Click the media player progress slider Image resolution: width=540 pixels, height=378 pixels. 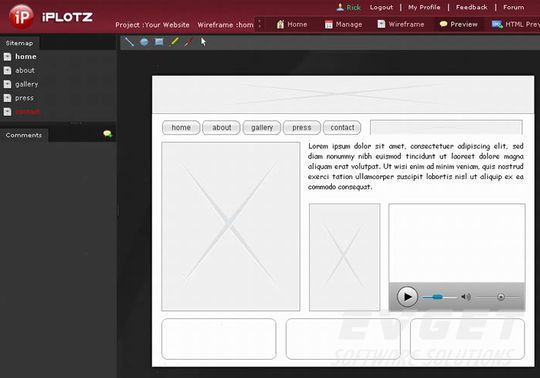[439, 297]
